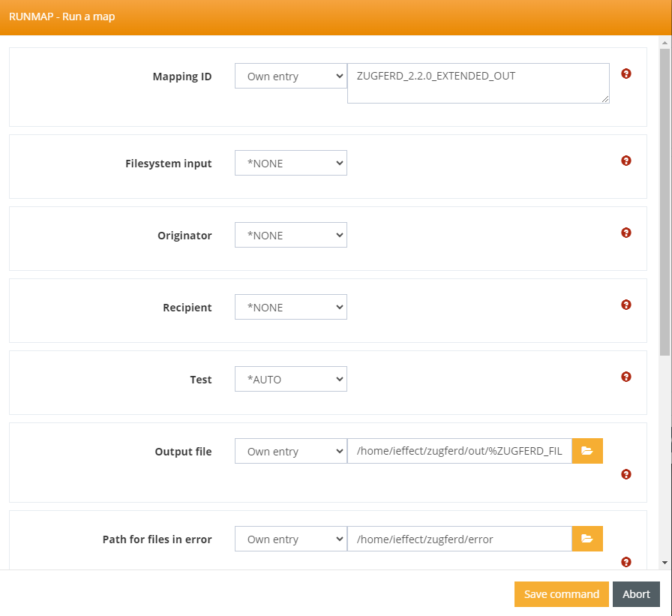Click the Recipient help question mark

point(626,305)
